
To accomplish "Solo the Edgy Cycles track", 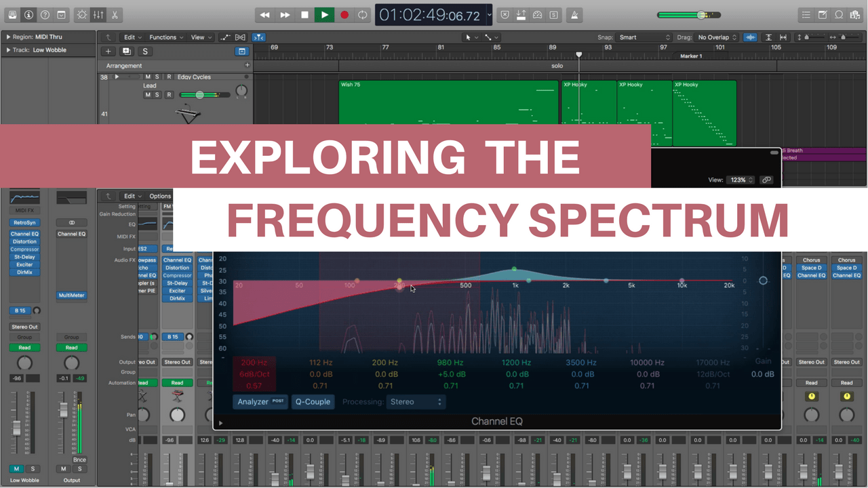I will [158, 77].
